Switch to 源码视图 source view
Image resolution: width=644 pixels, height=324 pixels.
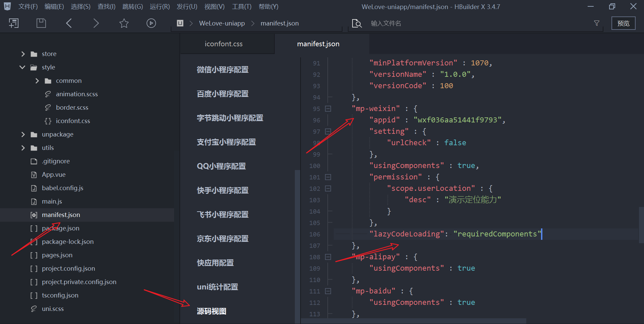212,311
